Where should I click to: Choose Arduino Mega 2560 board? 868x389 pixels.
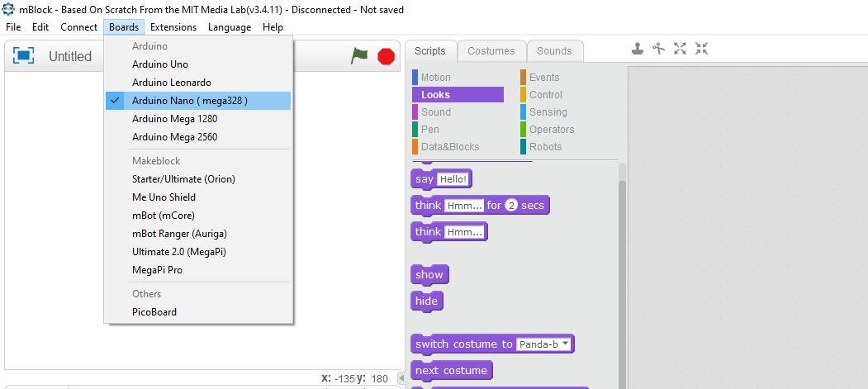pyautogui.click(x=198, y=136)
